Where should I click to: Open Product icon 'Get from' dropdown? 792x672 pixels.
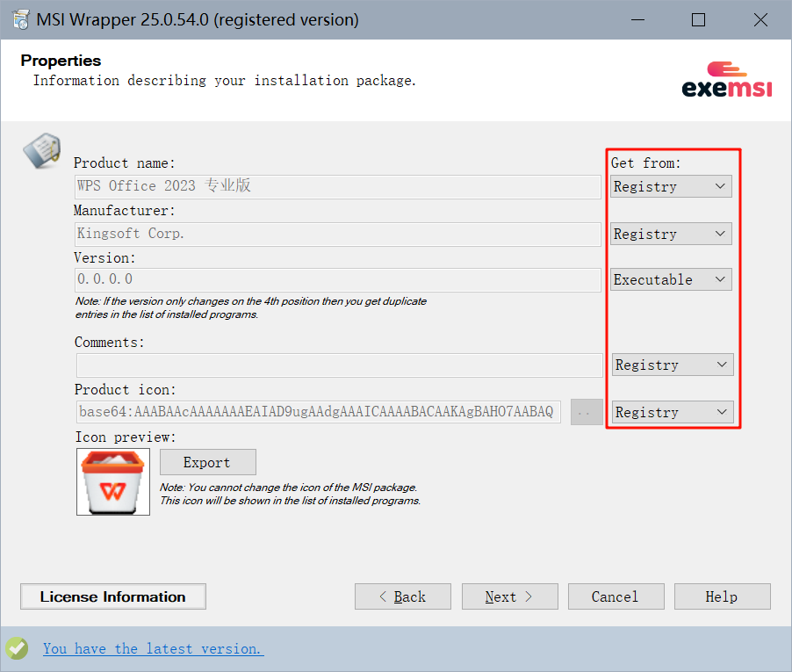(x=672, y=412)
